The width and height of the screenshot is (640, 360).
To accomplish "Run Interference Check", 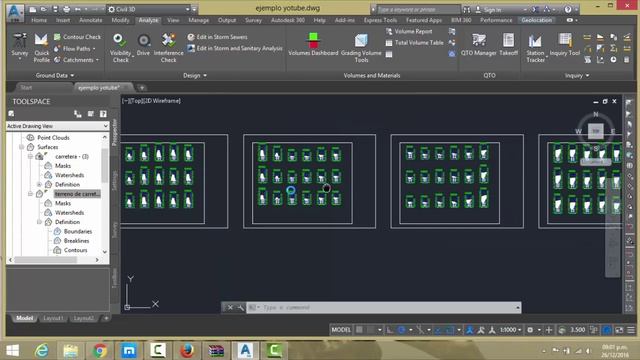I will [168, 48].
